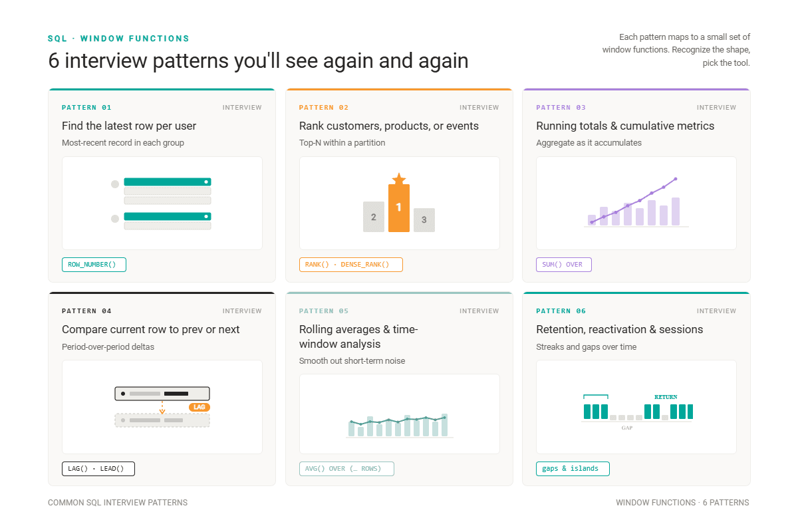Click the rolling average bar chart illustration
Viewport: 798px width, 532px height.
click(399, 424)
